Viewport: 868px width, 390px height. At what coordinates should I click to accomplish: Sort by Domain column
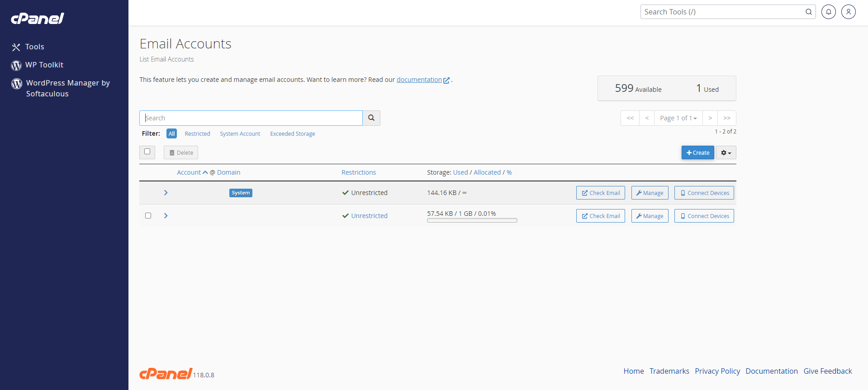[x=228, y=172]
